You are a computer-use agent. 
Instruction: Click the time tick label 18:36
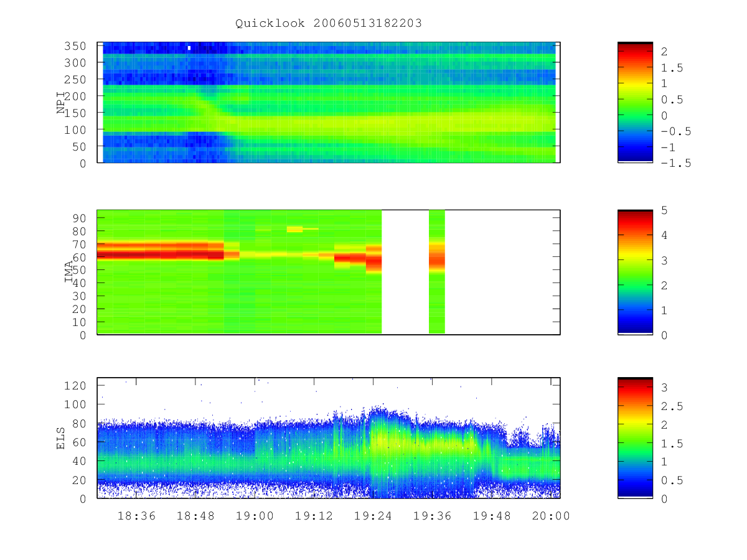tap(136, 516)
